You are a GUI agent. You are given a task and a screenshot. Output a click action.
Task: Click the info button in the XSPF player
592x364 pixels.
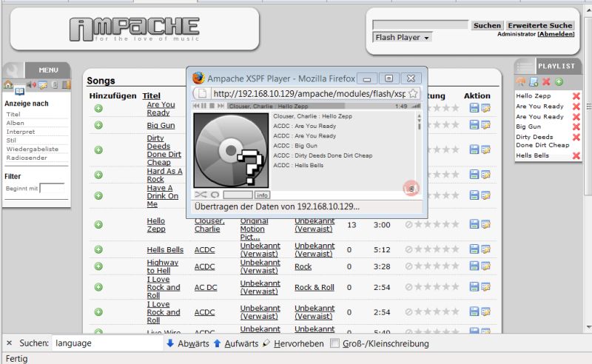[x=262, y=195]
